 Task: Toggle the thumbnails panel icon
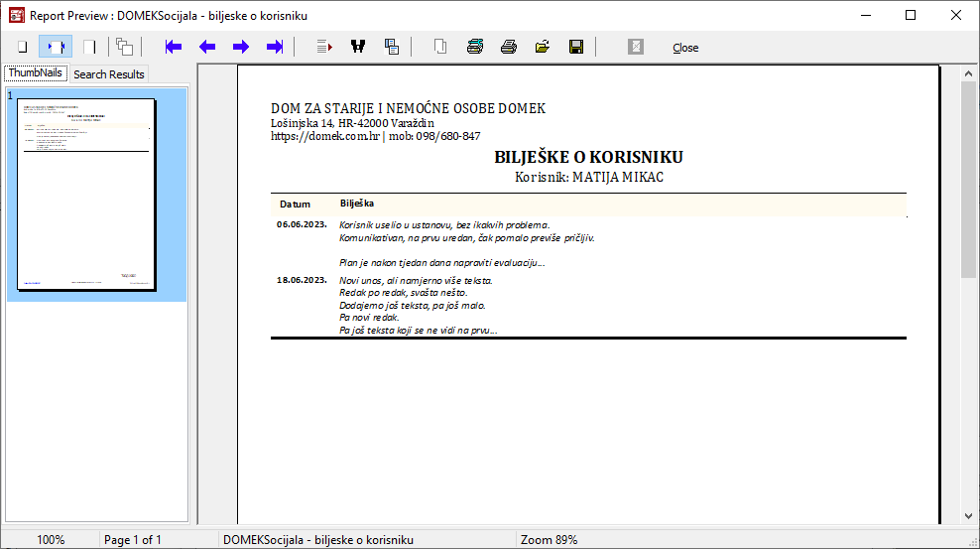coord(124,47)
